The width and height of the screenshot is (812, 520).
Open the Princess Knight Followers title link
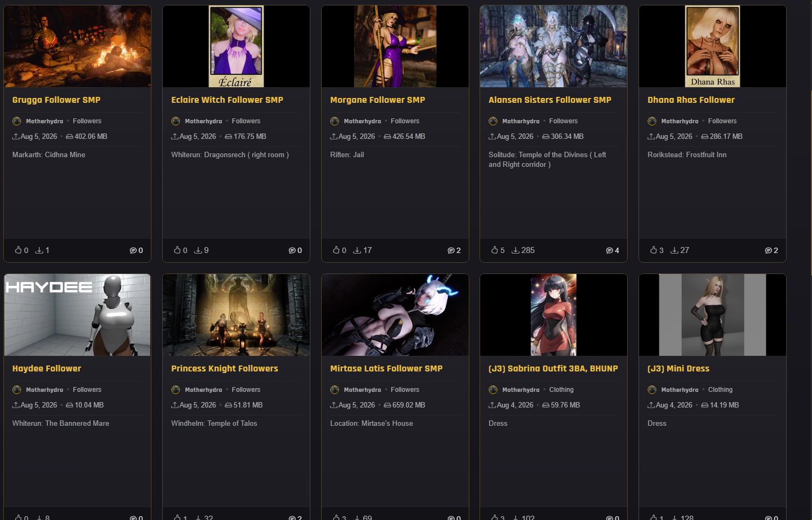pos(225,369)
